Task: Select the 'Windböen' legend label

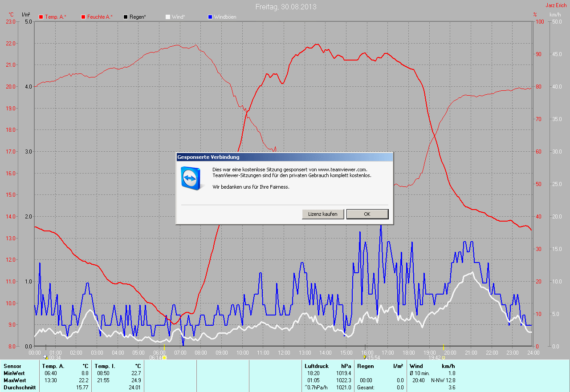Action: coord(225,17)
